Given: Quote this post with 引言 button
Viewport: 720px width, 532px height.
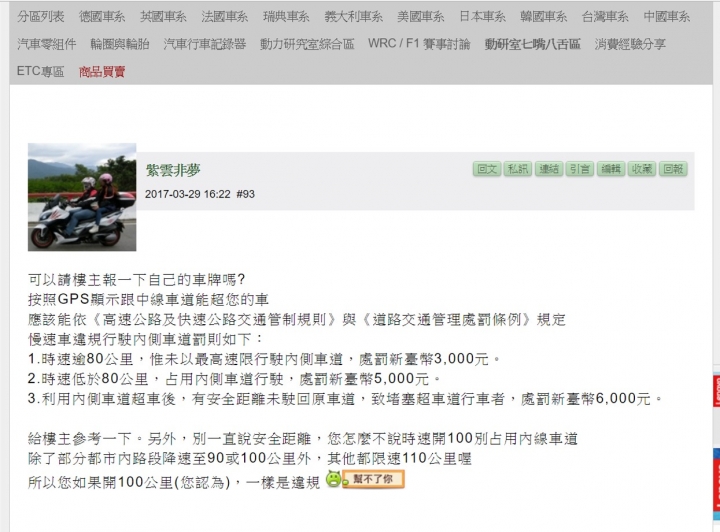Looking at the screenshot, I should [579, 169].
